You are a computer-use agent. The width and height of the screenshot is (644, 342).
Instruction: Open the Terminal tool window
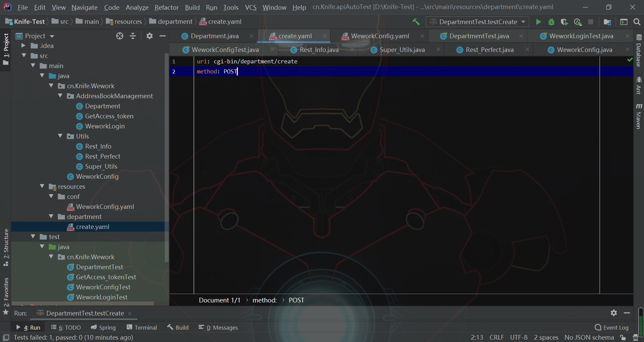coord(142,327)
